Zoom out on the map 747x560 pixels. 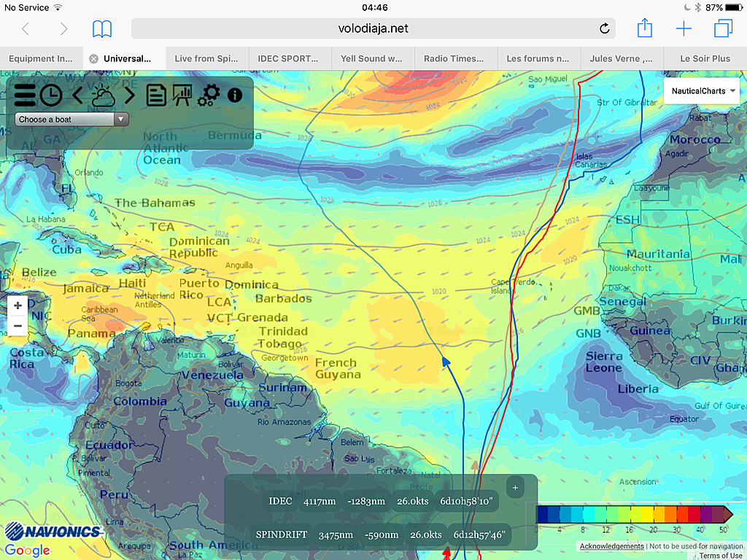pos(18,326)
